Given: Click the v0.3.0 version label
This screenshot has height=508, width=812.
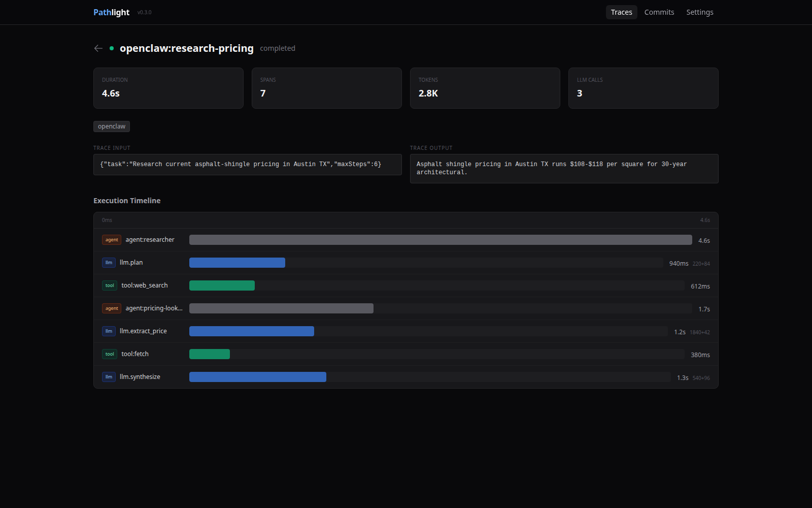Looking at the screenshot, I should [x=144, y=13].
